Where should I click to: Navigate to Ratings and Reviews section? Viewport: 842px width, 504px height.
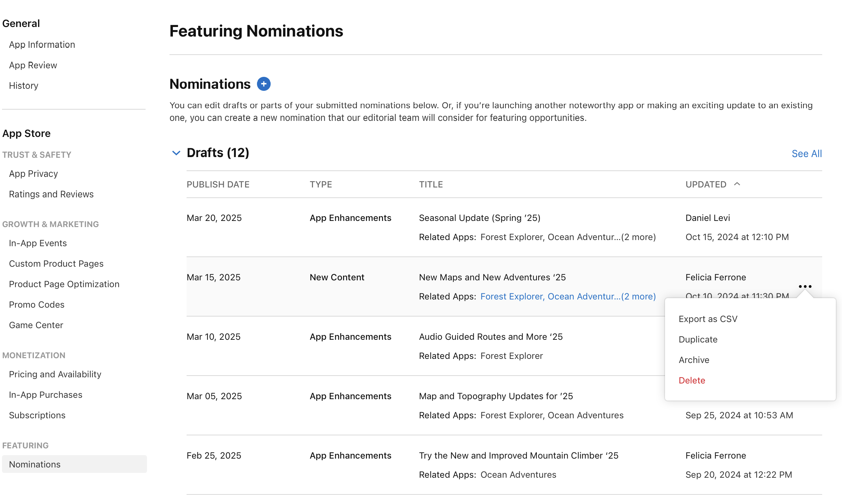[x=51, y=194]
